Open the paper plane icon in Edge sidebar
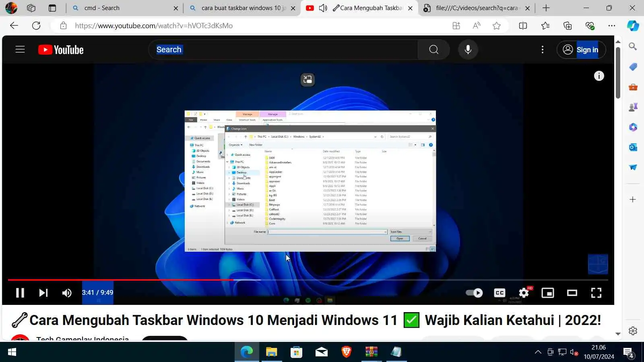 point(633,167)
